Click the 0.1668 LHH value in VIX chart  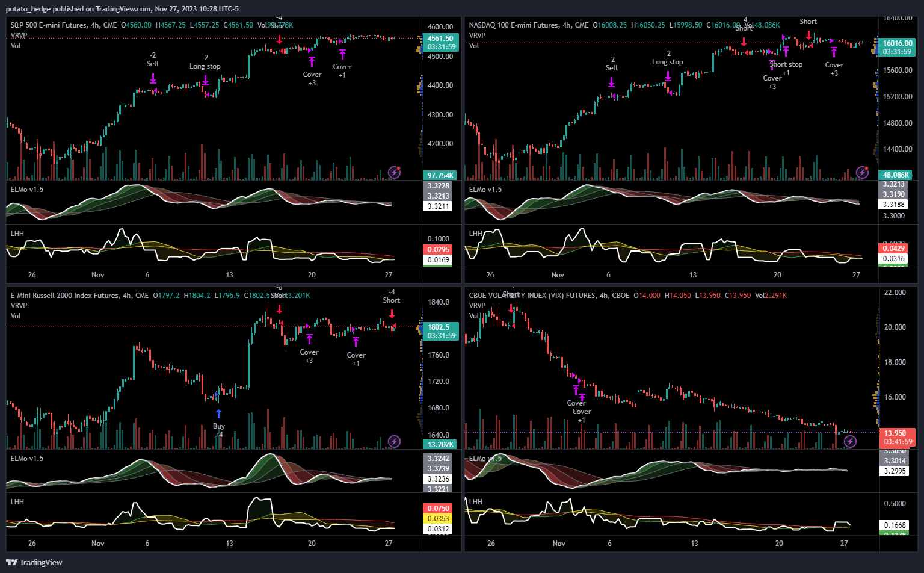pos(895,525)
